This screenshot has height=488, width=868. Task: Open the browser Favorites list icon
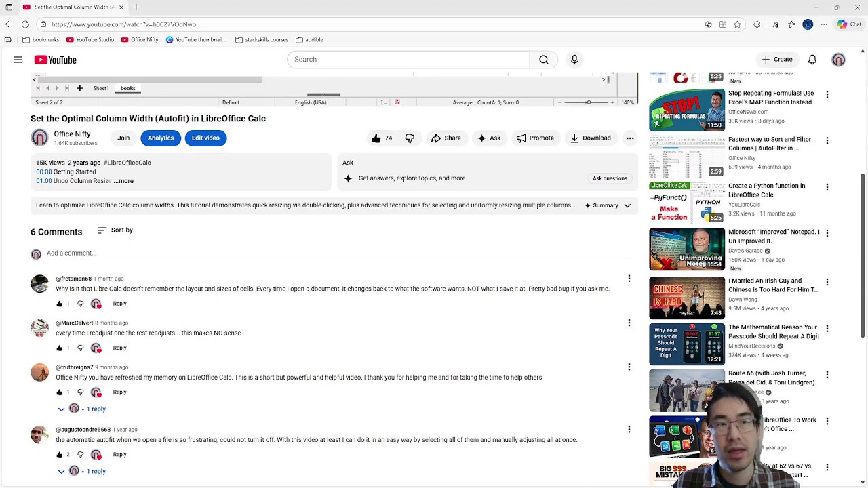(791, 24)
